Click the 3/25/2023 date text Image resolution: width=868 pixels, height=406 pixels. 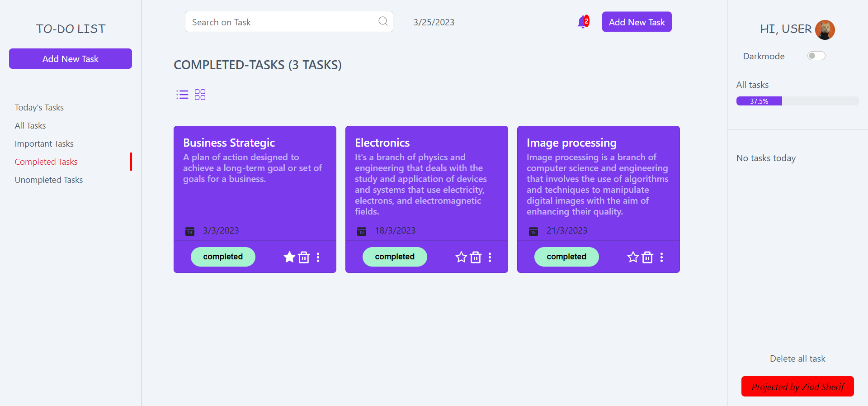tap(434, 22)
